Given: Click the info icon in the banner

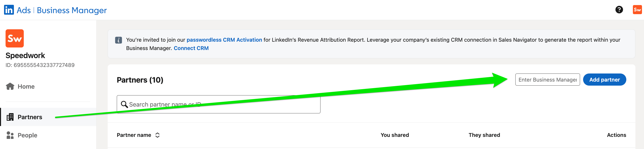Looking at the screenshot, I should 119,40.
